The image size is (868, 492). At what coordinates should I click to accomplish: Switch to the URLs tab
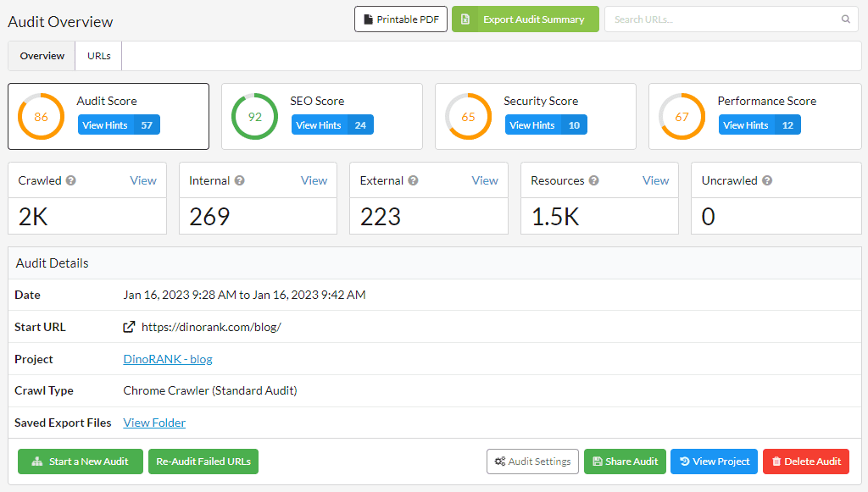pyautogui.click(x=98, y=56)
